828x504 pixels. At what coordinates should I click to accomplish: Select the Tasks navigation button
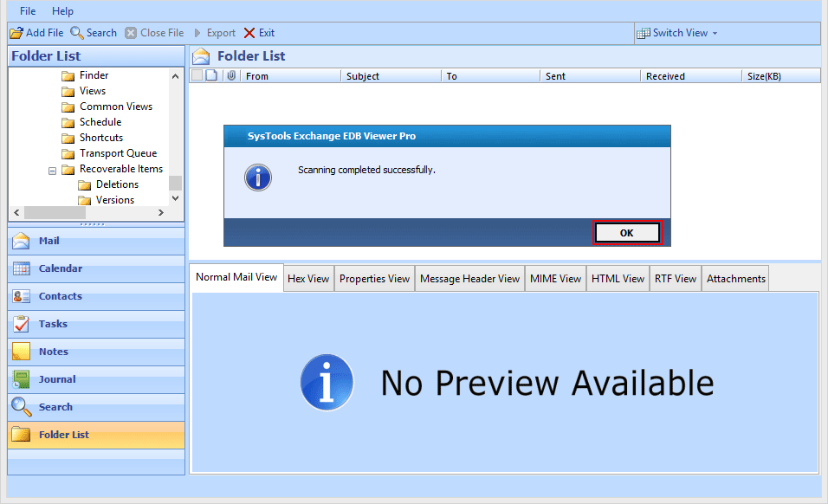pos(96,324)
